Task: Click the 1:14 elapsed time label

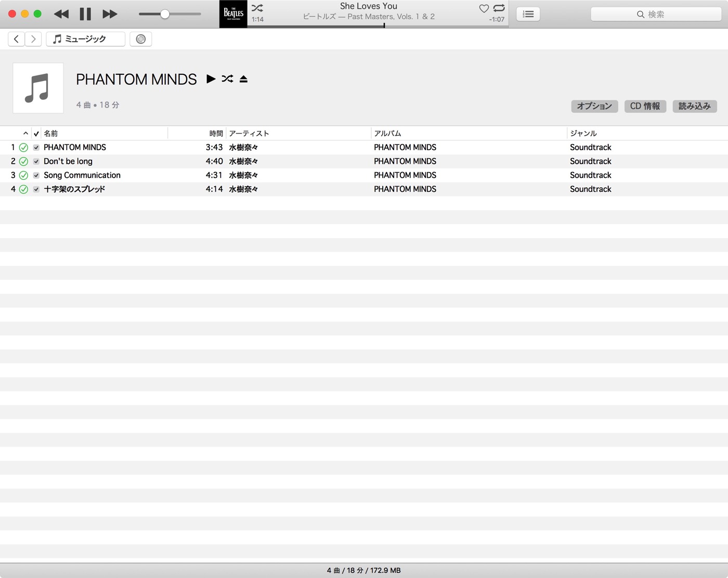Action: (x=257, y=19)
